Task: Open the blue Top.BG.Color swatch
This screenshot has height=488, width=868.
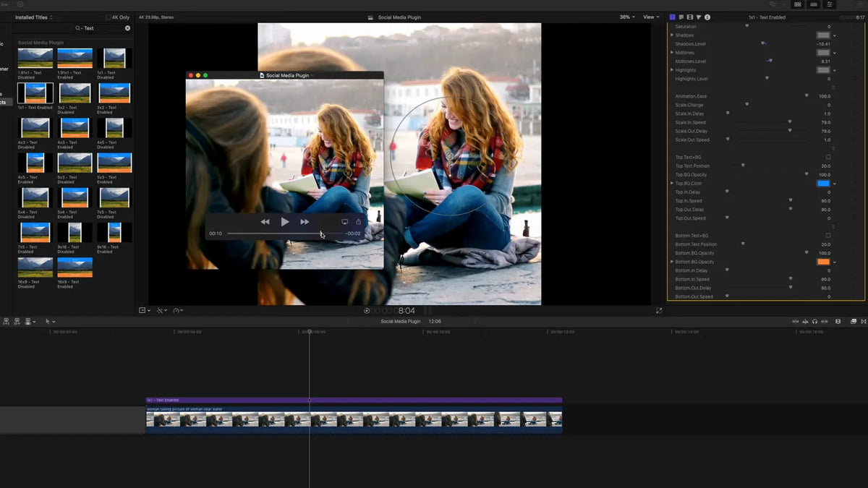Action: point(823,184)
